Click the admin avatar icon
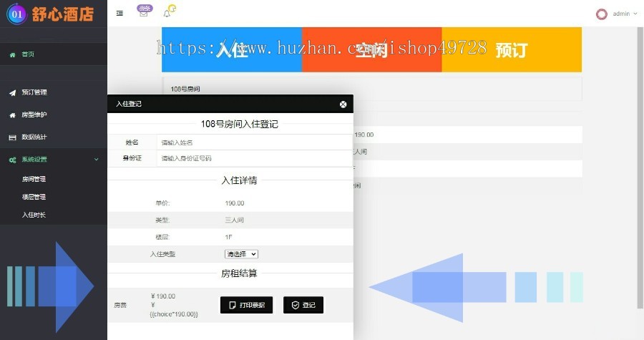 (601, 14)
